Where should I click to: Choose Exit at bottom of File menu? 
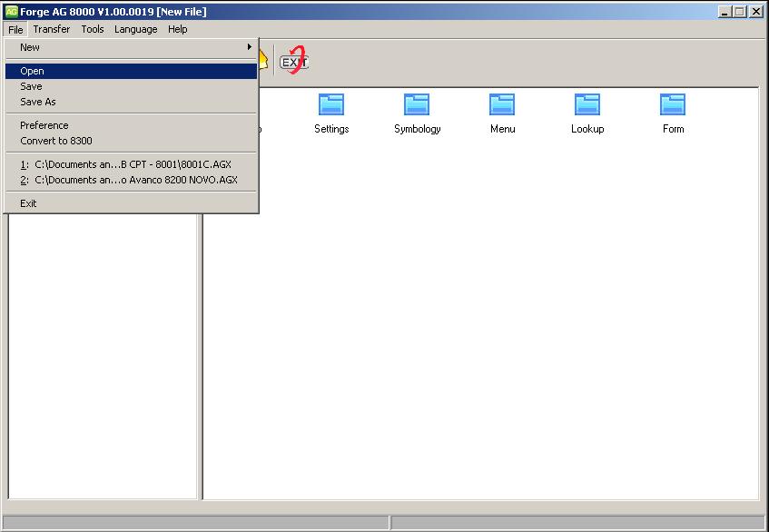[x=131, y=203]
